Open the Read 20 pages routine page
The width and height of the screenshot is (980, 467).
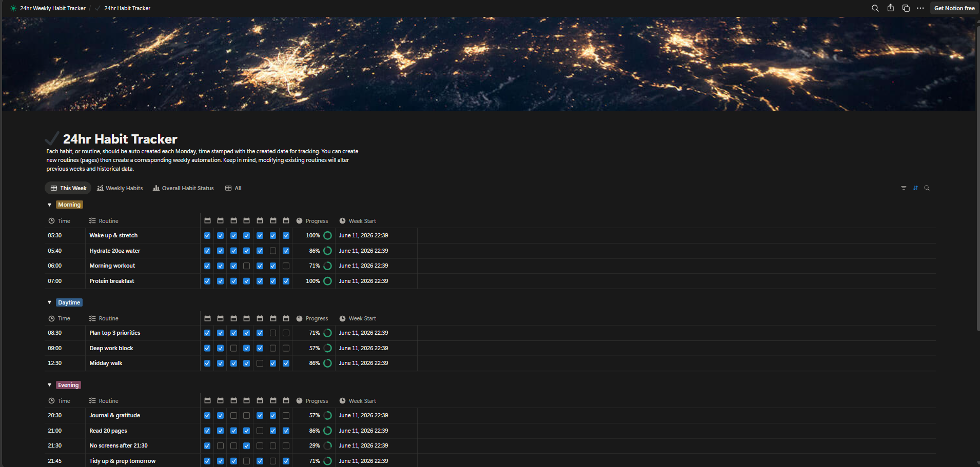click(108, 431)
